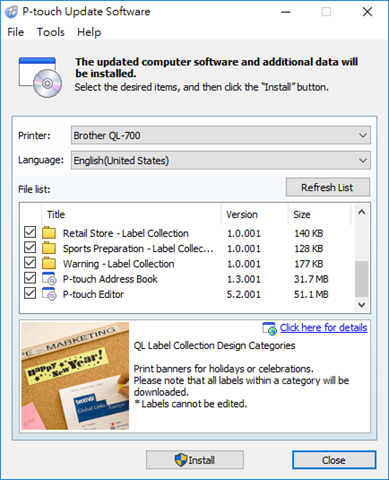Click the 140 KB size value
This screenshot has height=480, width=389.
(309, 233)
